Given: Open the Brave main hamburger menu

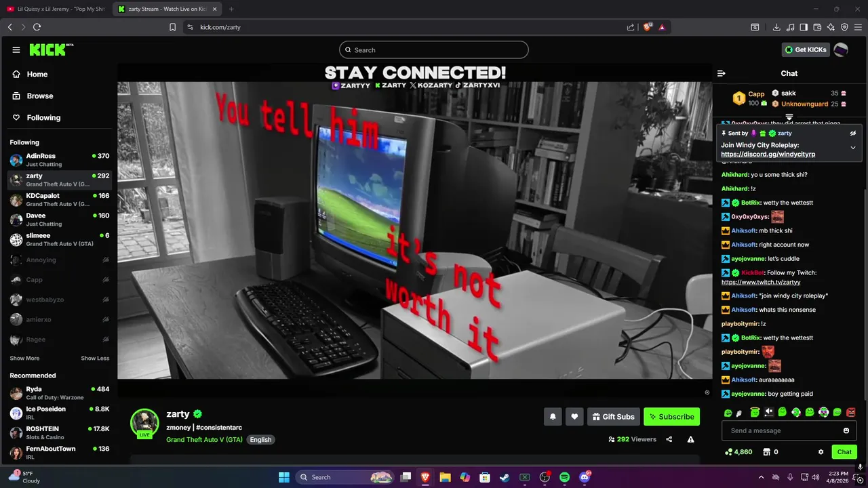Looking at the screenshot, I should (859, 27).
